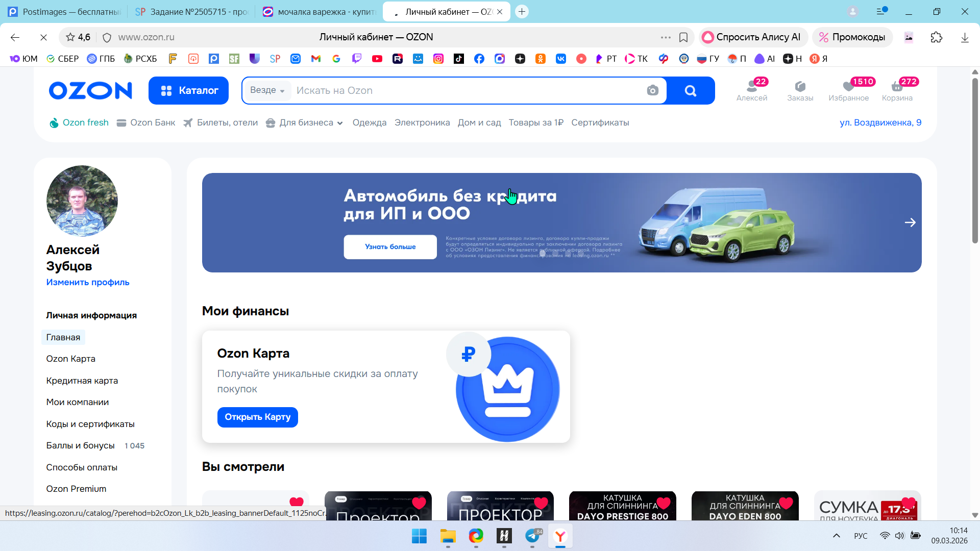The image size is (980, 551).
Task: Select Баллы и бонусы in sidebar
Action: coord(80,445)
